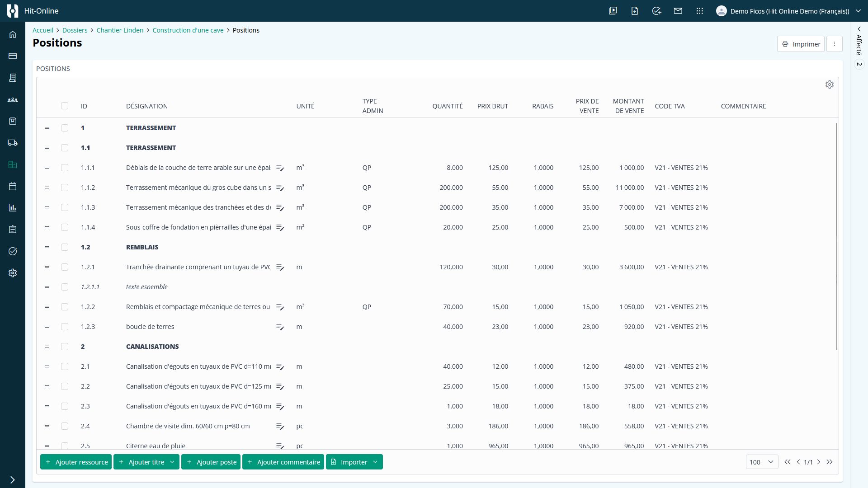Edit the description of position 1.1.4
The width and height of the screenshot is (868, 488).
[x=280, y=228]
